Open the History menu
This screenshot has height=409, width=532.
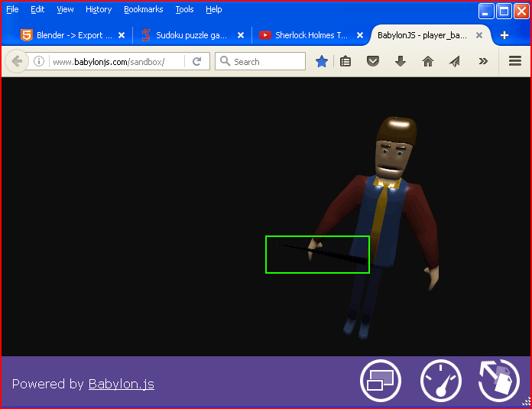(x=99, y=9)
